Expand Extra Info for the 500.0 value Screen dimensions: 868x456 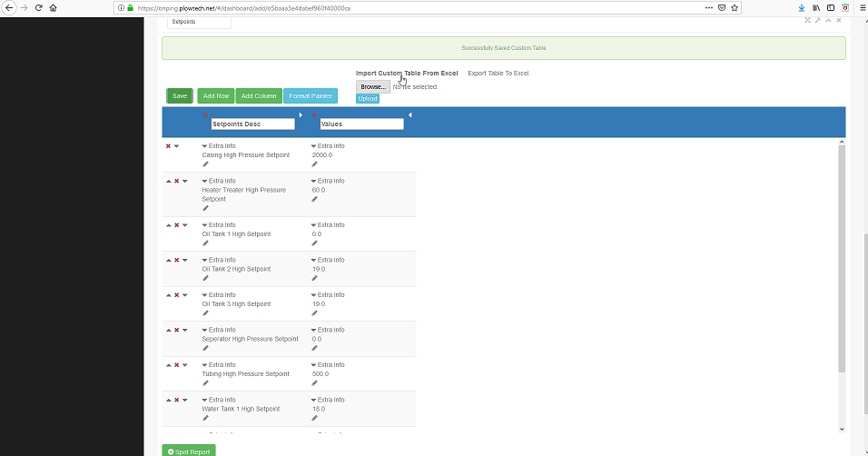click(x=314, y=365)
